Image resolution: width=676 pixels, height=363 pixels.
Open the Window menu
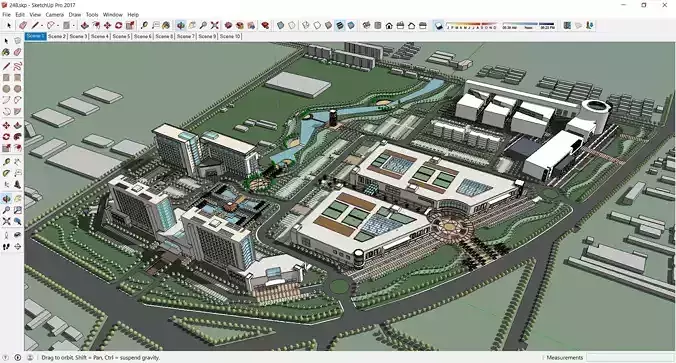tap(113, 15)
